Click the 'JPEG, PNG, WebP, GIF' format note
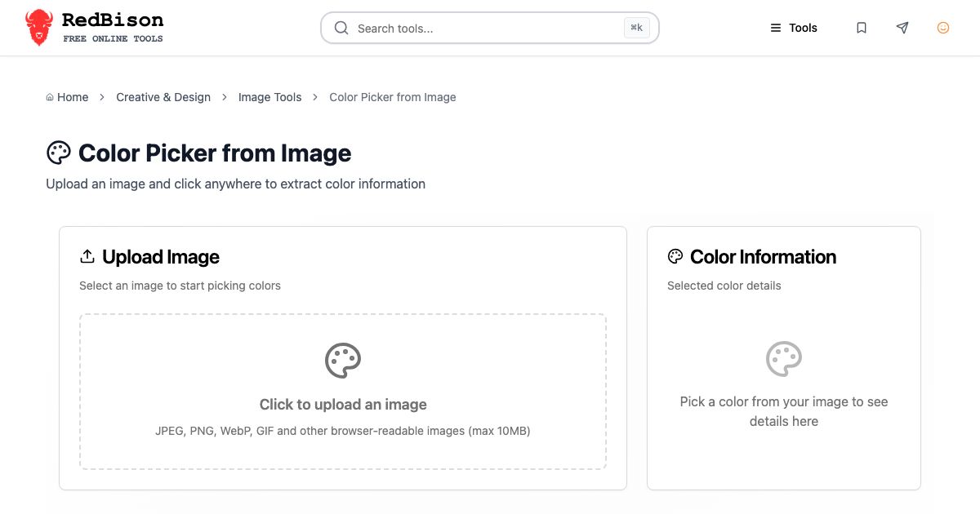The height and width of the screenshot is (514, 980). pos(343,431)
